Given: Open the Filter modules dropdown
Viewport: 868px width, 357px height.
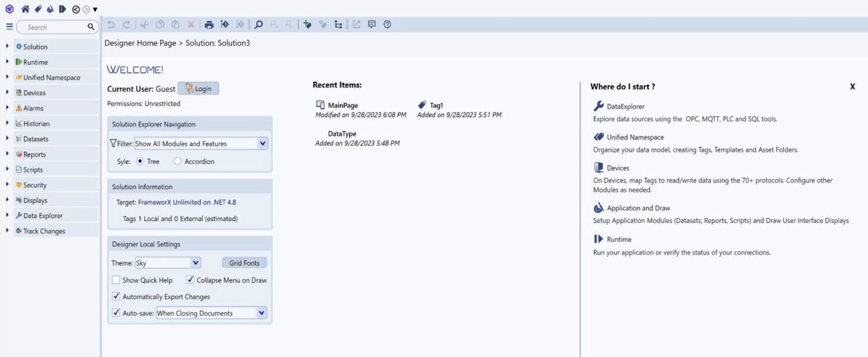Looking at the screenshot, I should click(x=262, y=144).
